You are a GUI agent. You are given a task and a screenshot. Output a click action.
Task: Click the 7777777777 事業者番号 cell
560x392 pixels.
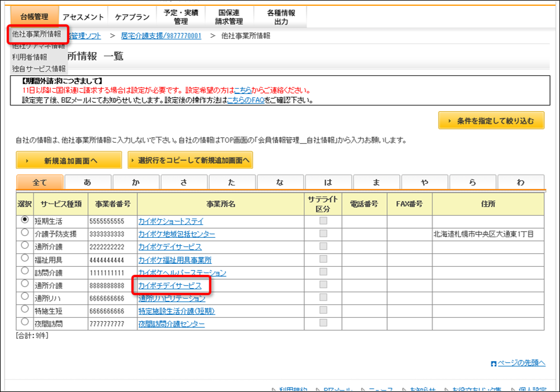pyautogui.click(x=112, y=324)
